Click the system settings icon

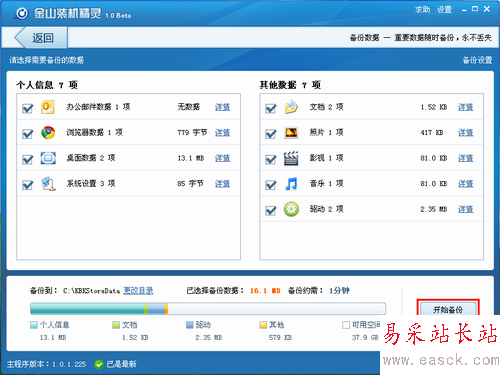(x=48, y=184)
